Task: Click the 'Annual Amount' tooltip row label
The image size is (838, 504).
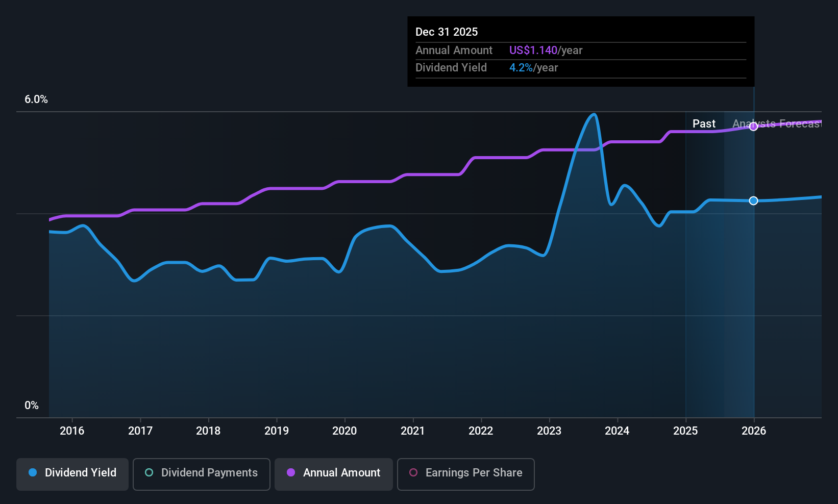Action: pos(454,50)
